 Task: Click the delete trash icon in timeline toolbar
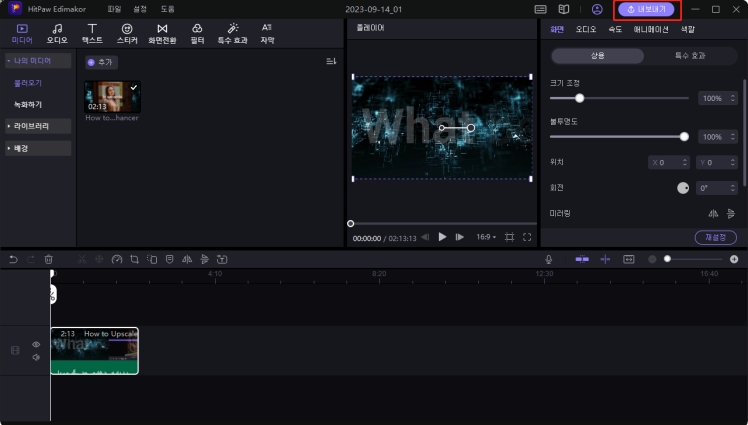tap(48, 259)
